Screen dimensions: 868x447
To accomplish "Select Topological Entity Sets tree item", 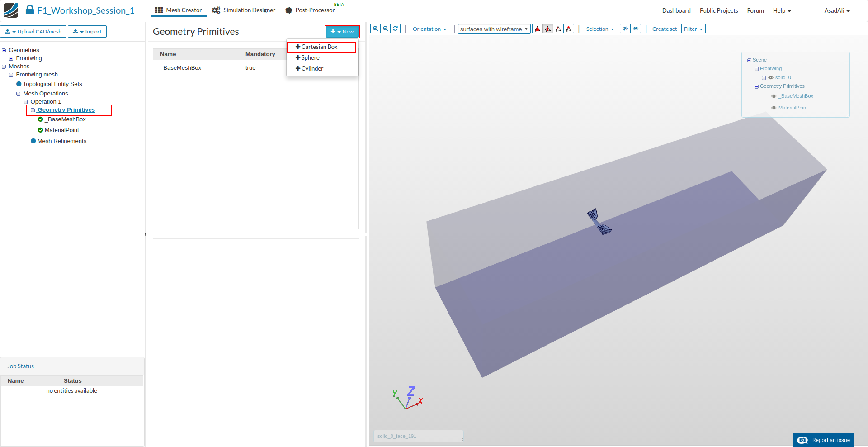I will (52, 84).
